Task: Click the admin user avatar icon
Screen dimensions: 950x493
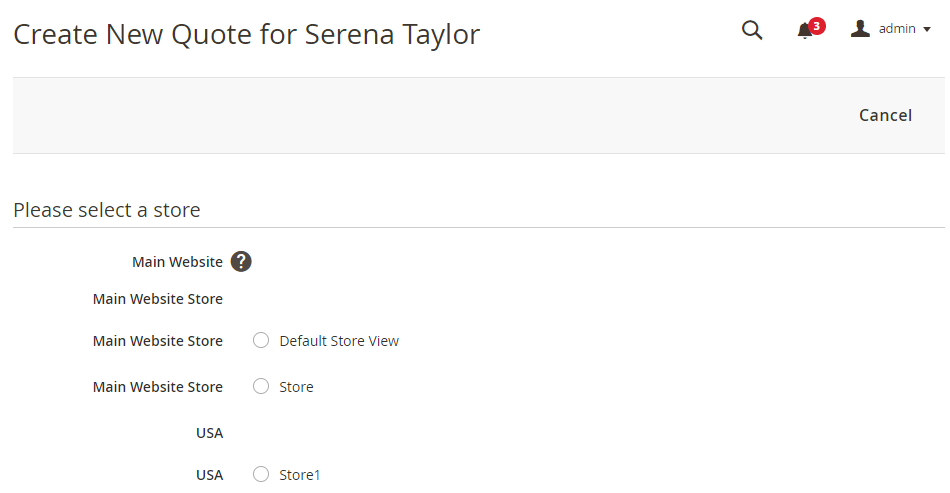Action: coord(860,29)
